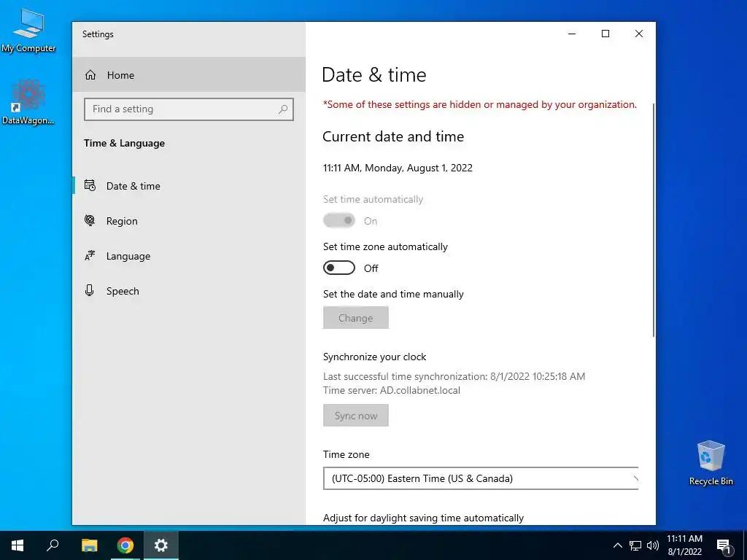This screenshot has height=560, width=747.
Task: Click the 'Time server: AD.collabnet.local' text
Action: click(392, 391)
